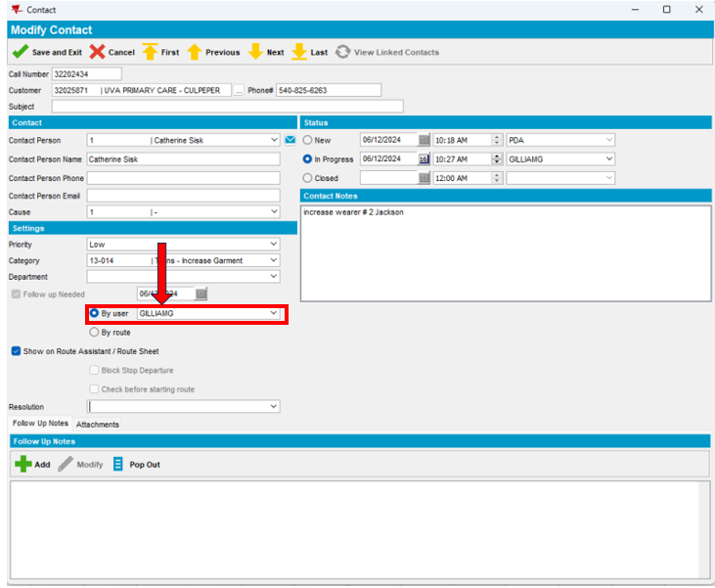This screenshot has width=715, height=588.
Task: Expand the Cause dropdown
Action: tap(274, 211)
